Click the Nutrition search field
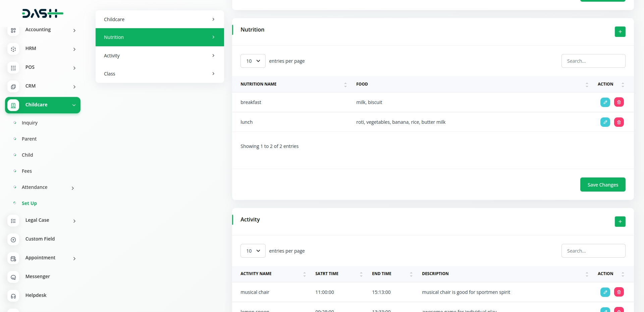The height and width of the screenshot is (312, 644). point(593,61)
